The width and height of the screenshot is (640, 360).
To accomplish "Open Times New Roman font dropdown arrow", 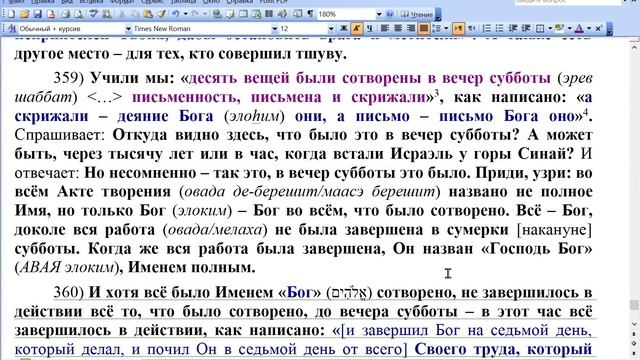I will 275,29.
